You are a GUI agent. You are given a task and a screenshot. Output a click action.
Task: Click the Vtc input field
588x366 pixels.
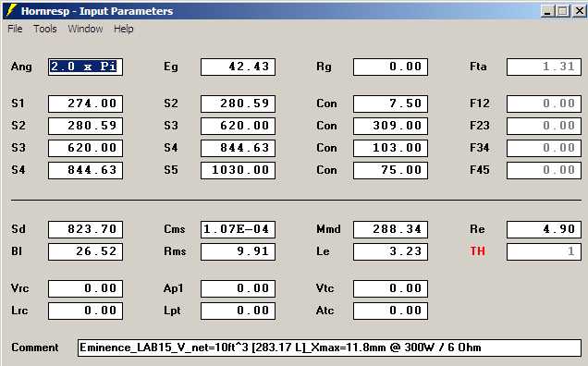[390, 288]
